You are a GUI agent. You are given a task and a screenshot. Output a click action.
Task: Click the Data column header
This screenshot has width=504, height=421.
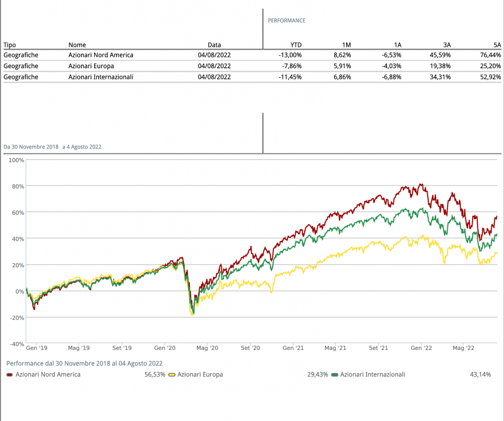[x=214, y=45]
